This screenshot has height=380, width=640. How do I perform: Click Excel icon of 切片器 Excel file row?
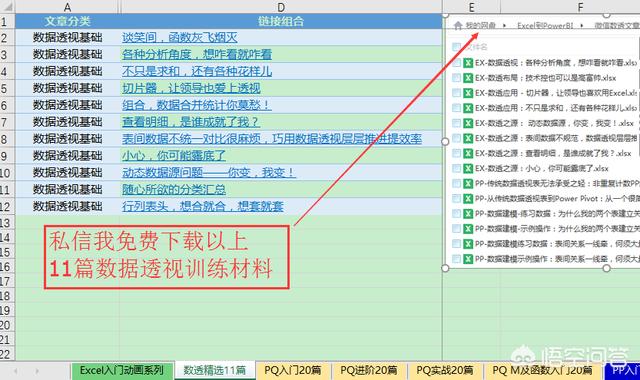(x=468, y=93)
